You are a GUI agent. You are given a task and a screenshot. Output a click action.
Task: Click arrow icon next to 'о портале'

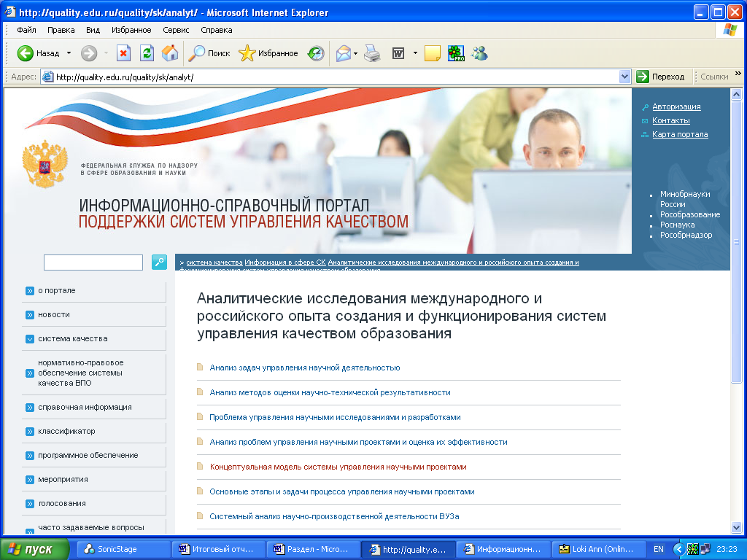click(x=30, y=290)
